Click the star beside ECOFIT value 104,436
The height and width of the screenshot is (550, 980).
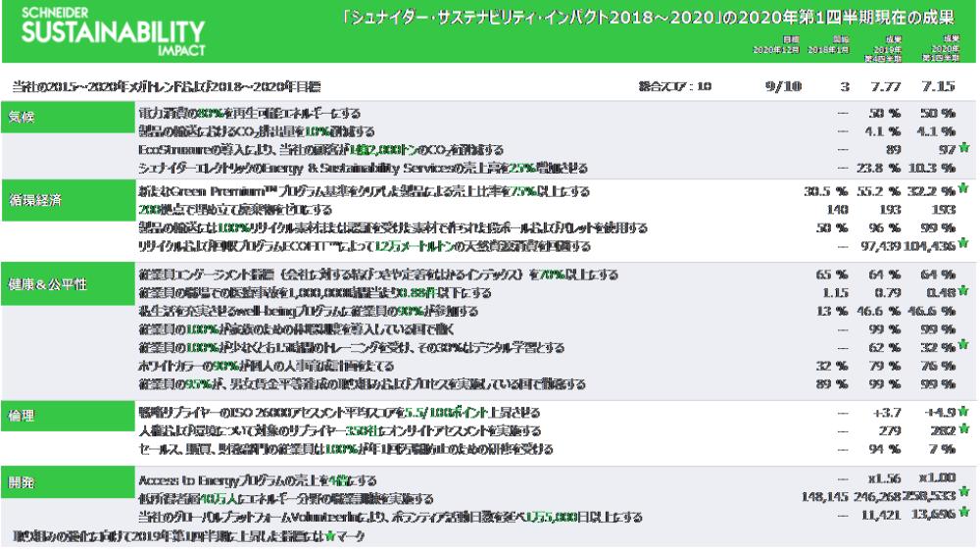963,243
